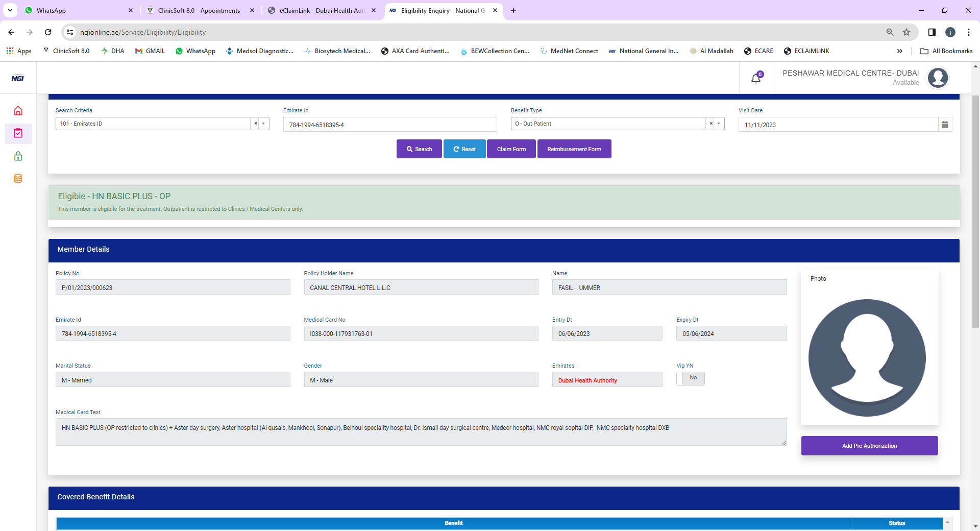The width and height of the screenshot is (980, 531).
Task: Click the purple Search button
Action: (419, 149)
